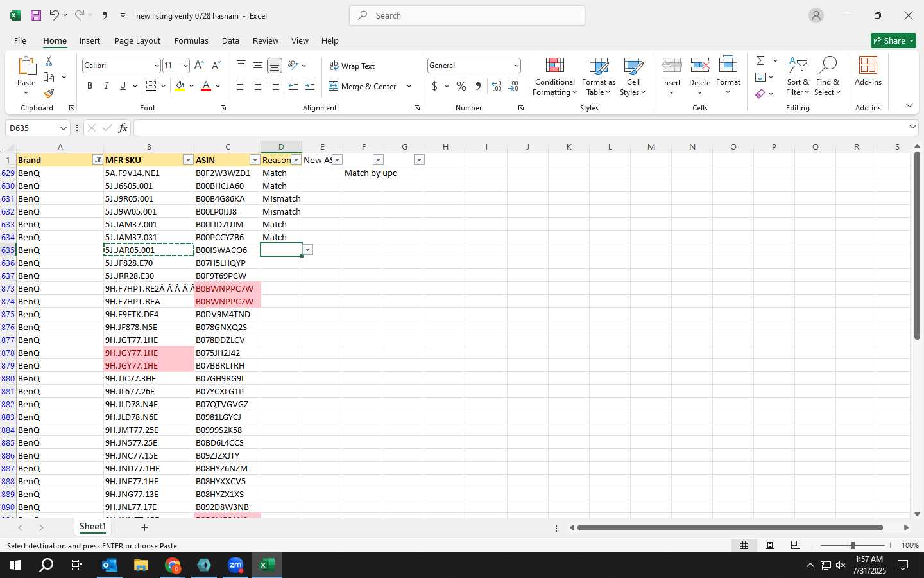Open the ASIN column filter dropdown
The image size is (924, 578).
click(x=255, y=160)
